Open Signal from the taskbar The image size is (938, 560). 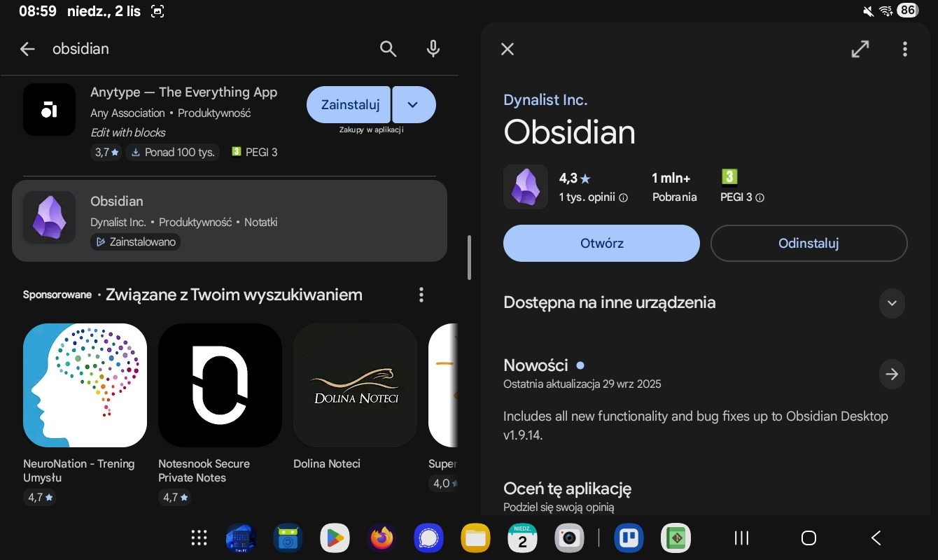pos(428,538)
